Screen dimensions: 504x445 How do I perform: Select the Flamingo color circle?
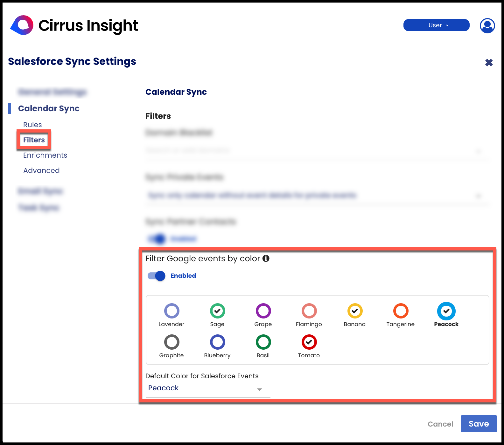click(x=309, y=311)
